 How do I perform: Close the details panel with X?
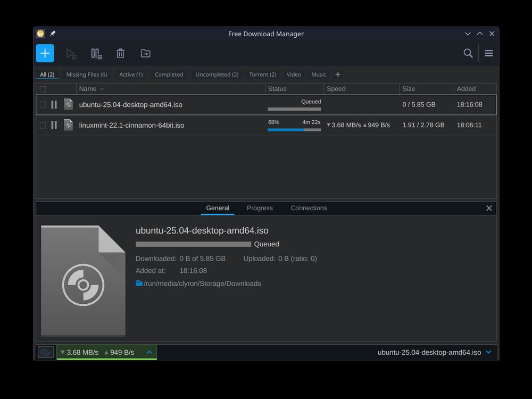coord(489,208)
